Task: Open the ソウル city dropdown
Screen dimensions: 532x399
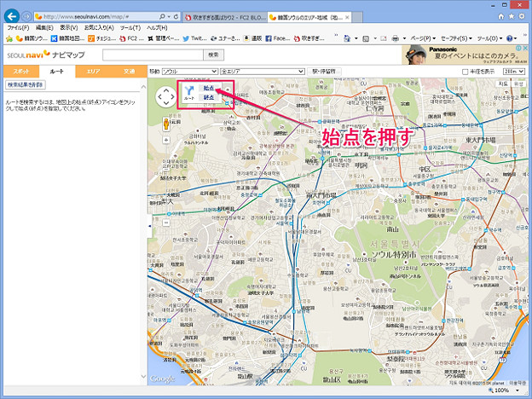Action: click(x=189, y=72)
